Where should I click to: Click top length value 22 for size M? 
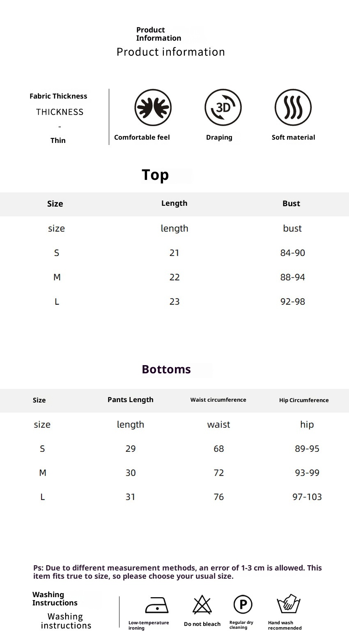[174, 277]
